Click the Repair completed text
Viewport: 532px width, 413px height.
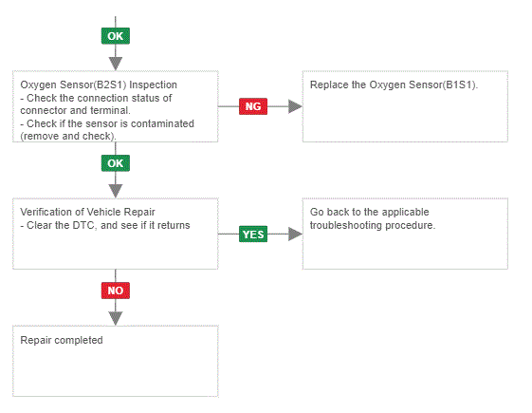(62, 340)
